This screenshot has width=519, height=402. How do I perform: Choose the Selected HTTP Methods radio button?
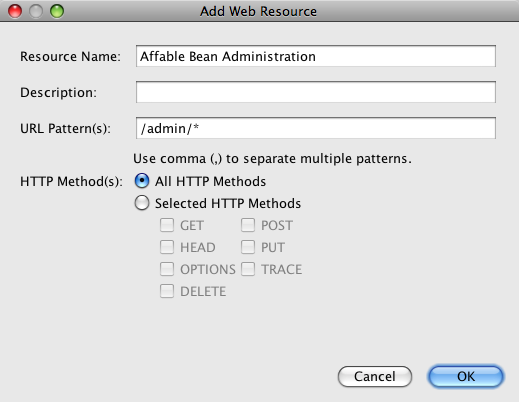click(x=142, y=203)
